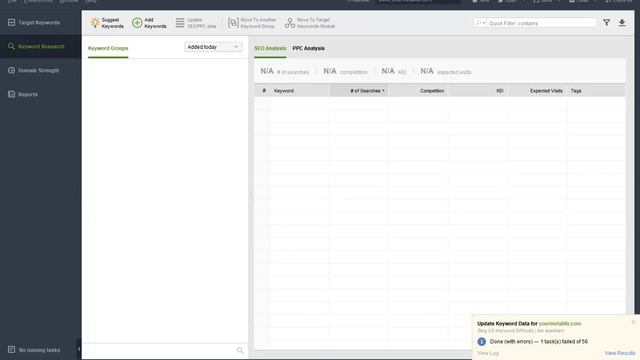Click the Suggest Keywords lightbulb button

(107, 23)
